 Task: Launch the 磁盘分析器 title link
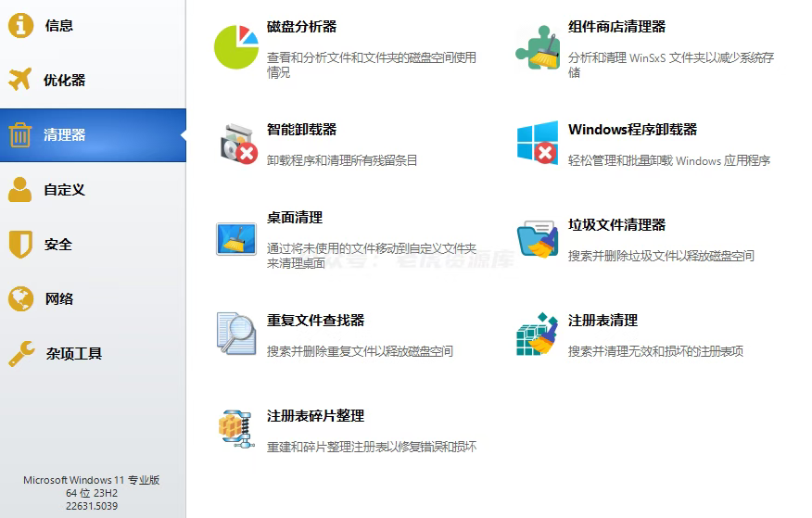tap(301, 28)
